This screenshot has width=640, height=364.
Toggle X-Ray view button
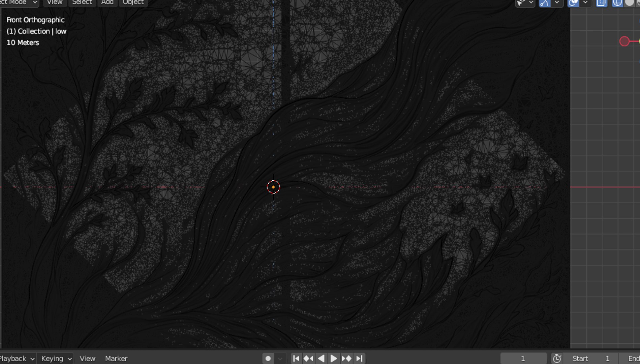602,3
